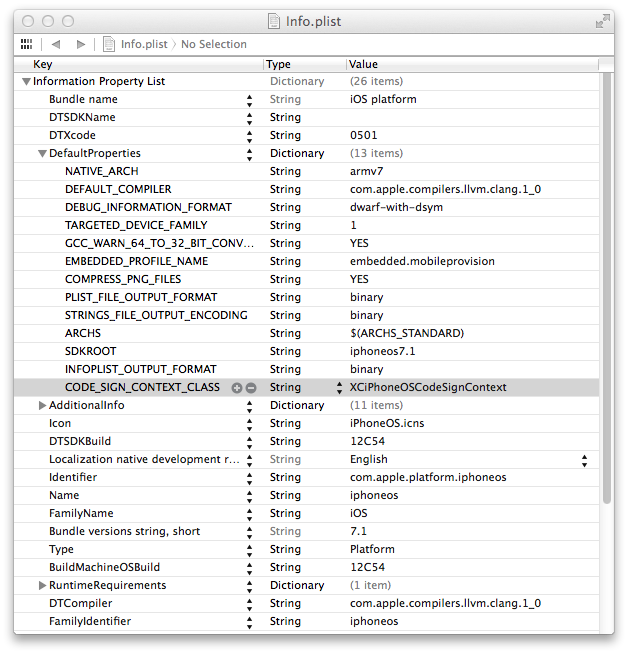Click the vertical scrollbar thumb
628x654 pixels.
(607, 288)
